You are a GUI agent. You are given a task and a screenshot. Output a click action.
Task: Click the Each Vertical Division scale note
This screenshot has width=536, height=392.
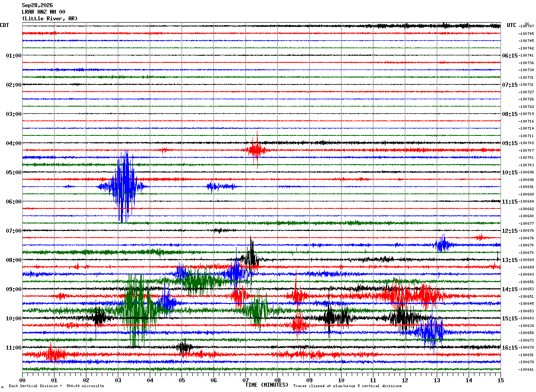(x=56, y=386)
